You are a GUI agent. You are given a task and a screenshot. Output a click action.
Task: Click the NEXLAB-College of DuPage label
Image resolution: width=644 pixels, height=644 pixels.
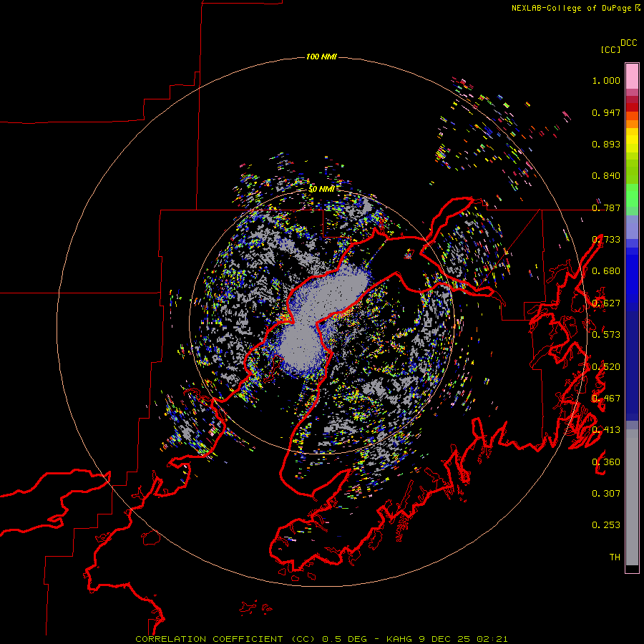pyautogui.click(x=571, y=8)
